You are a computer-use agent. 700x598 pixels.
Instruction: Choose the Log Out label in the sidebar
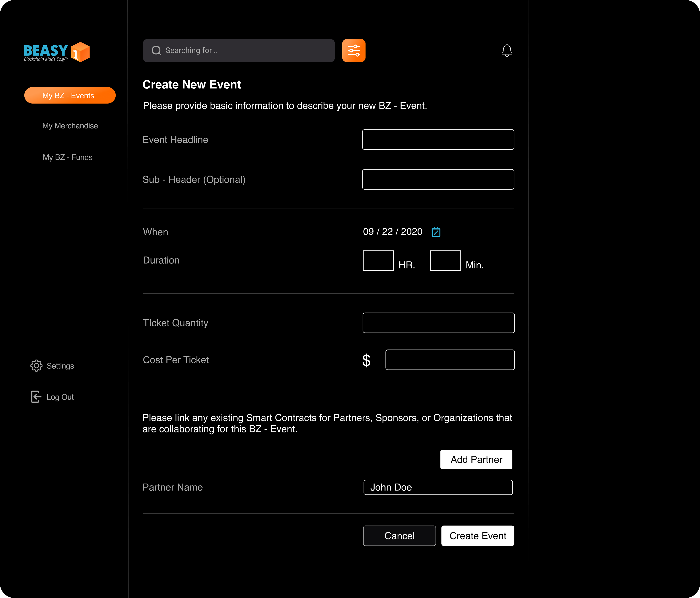pos(60,397)
